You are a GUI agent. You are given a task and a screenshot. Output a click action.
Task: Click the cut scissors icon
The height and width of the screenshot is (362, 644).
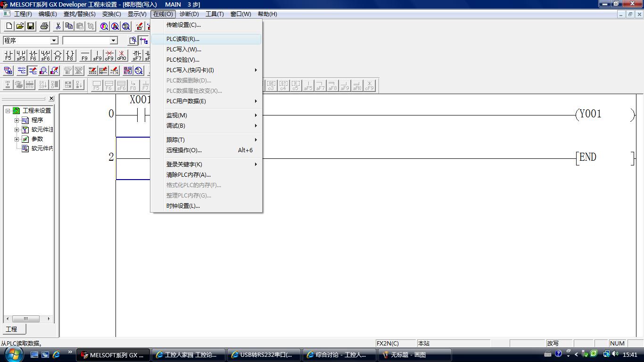click(x=58, y=26)
